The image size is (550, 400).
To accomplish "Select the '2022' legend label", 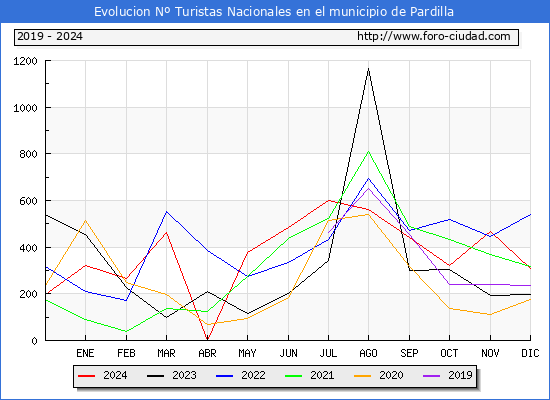I will [x=253, y=375].
